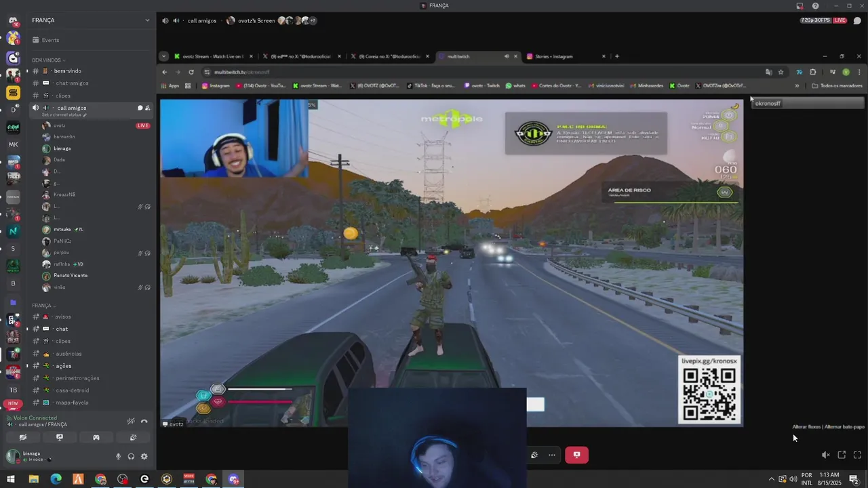
Task: Open the TB server in sidebar
Action: (13, 390)
